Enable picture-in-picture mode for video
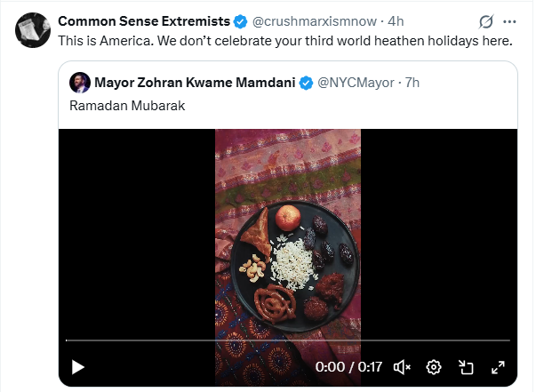Image resolution: width=560 pixels, height=392 pixels. pyautogui.click(x=466, y=366)
